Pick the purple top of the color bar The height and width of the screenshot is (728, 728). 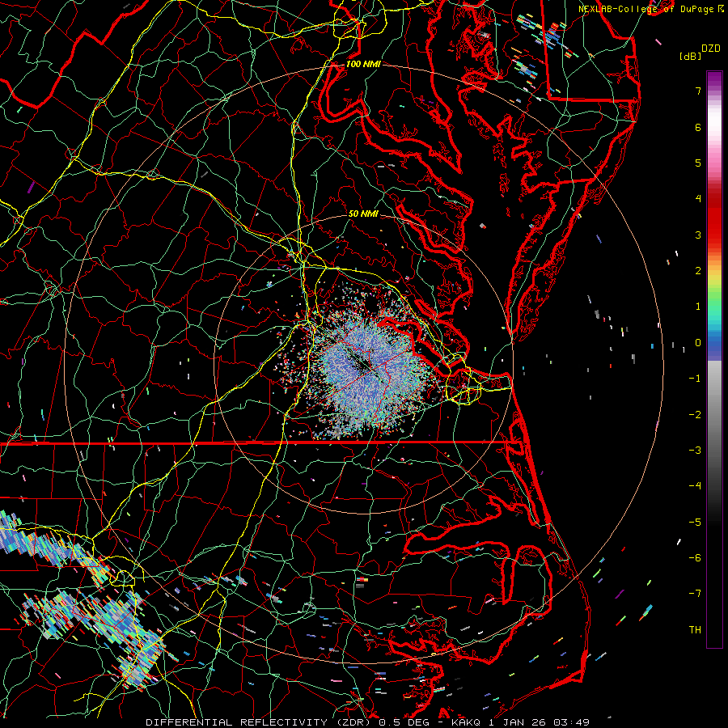pos(714,79)
